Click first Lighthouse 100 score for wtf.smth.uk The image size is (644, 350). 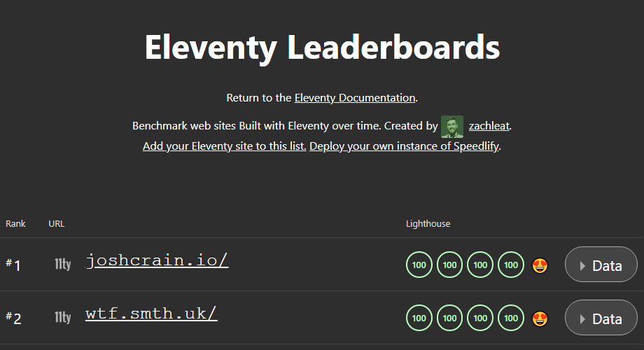(x=419, y=318)
